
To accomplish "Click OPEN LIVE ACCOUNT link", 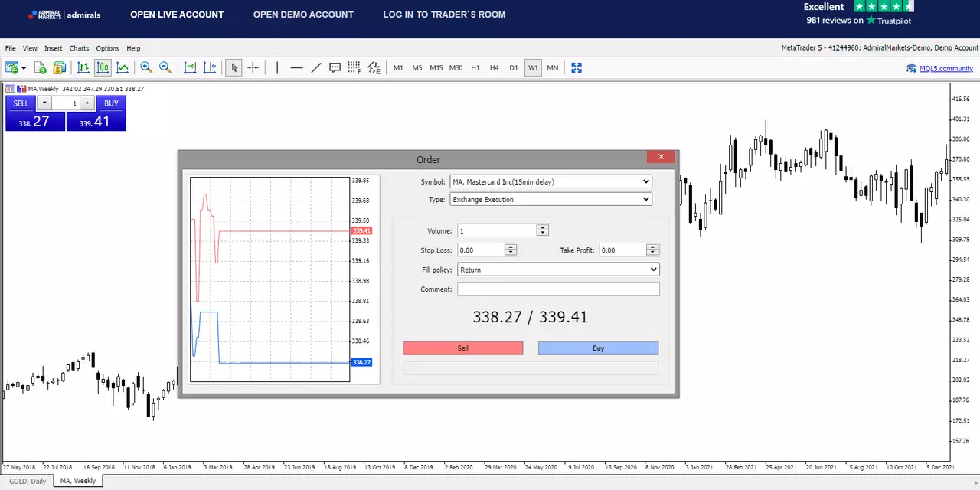I will 177,15.
